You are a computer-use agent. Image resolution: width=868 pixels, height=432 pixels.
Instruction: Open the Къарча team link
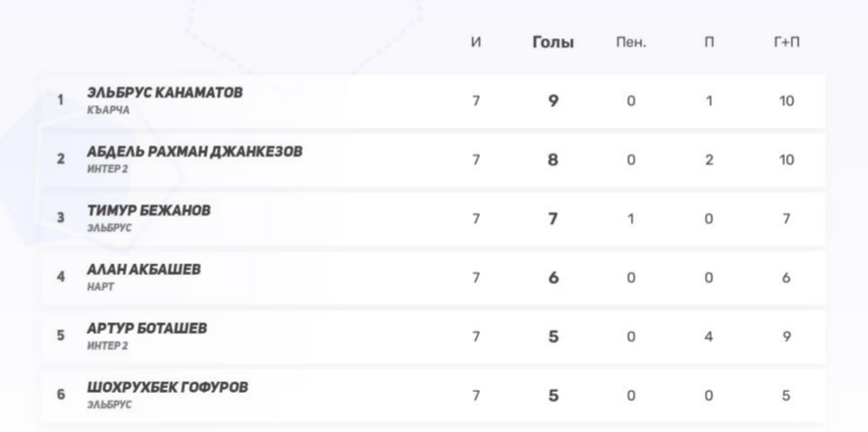(x=108, y=110)
